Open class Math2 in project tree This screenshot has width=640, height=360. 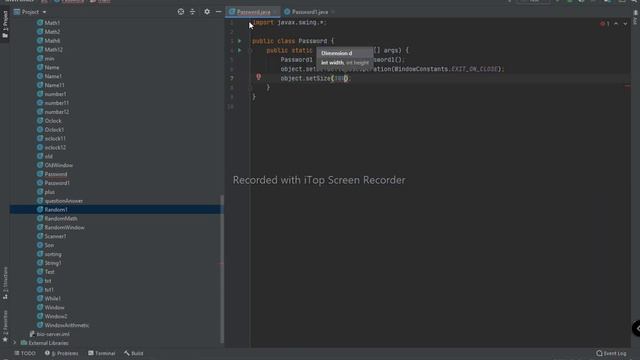49,32
